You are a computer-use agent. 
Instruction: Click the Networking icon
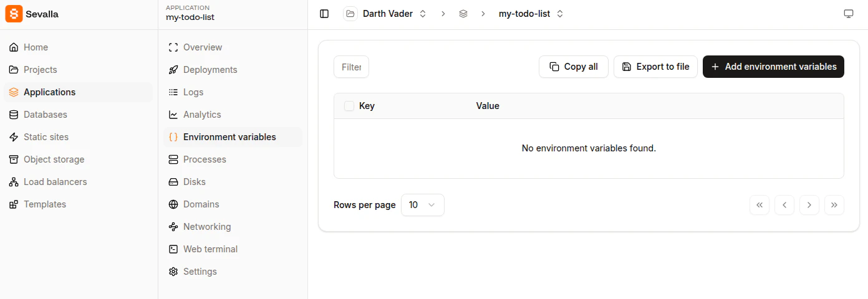pyautogui.click(x=173, y=227)
